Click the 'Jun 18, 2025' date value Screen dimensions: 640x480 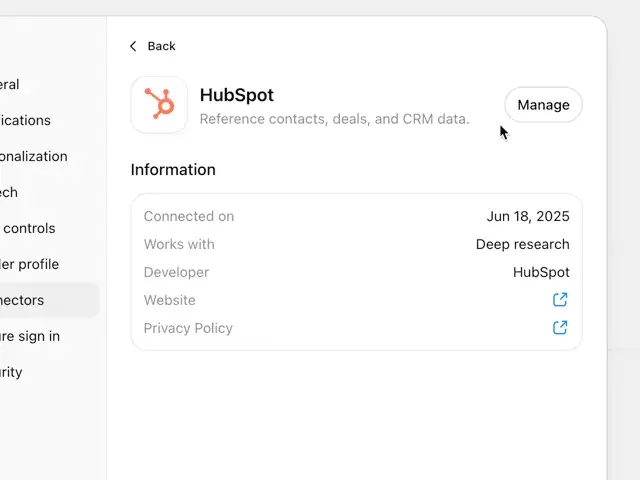click(x=528, y=216)
